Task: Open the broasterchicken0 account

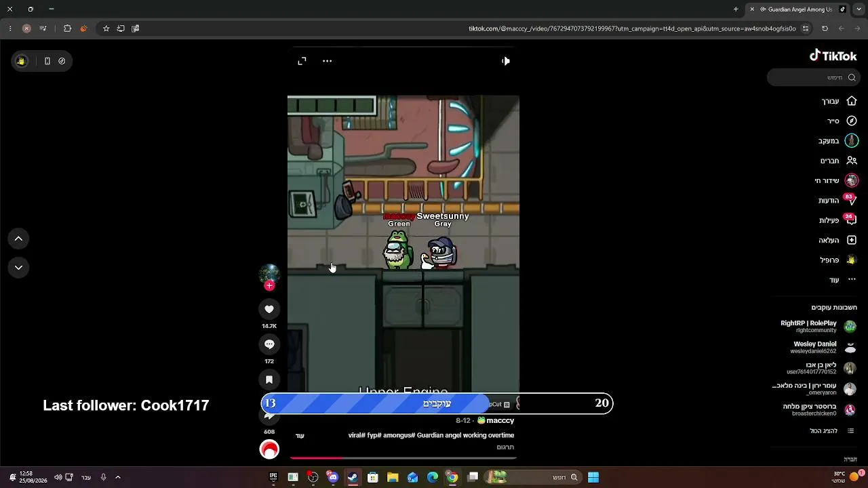Action: click(x=821, y=409)
